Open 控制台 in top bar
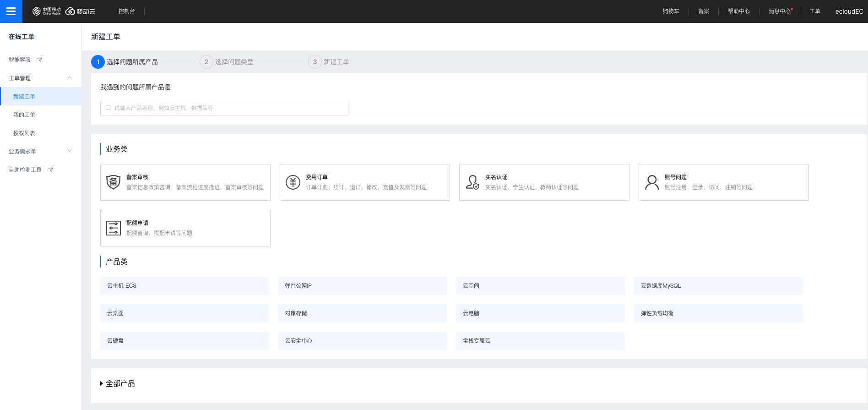Viewport: 868px width, 410px height. point(127,11)
